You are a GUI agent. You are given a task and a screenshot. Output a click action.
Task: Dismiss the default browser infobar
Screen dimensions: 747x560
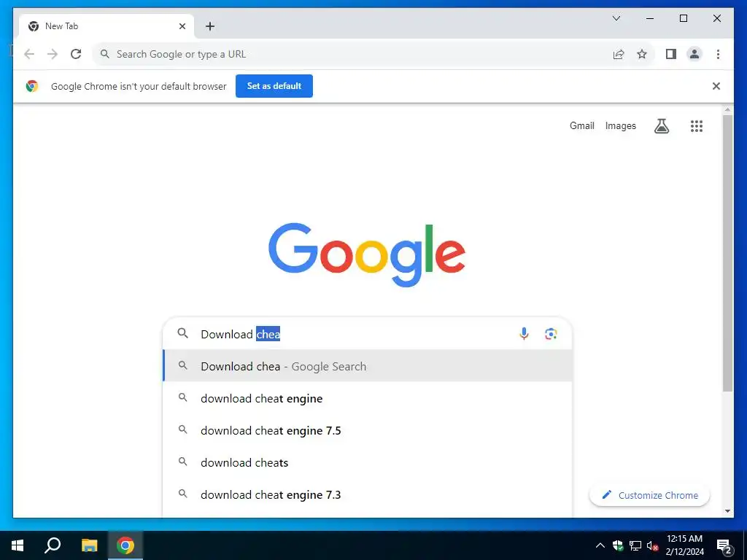coord(716,86)
